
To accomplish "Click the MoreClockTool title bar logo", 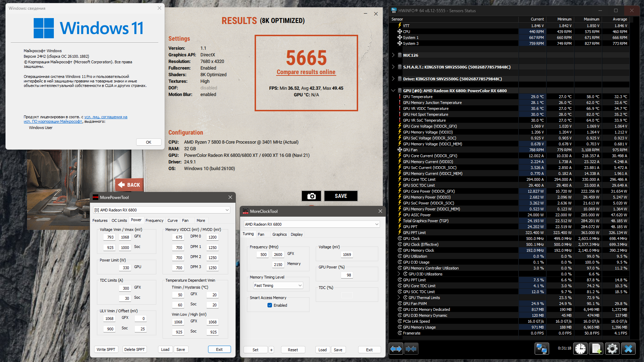I will tap(246, 211).
